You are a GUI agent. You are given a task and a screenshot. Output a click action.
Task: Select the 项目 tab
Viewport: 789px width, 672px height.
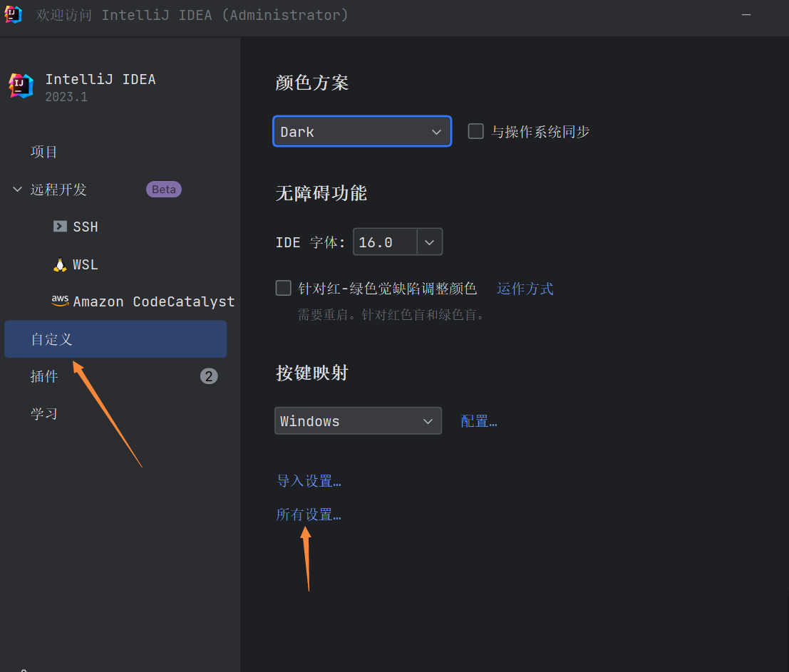point(43,152)
